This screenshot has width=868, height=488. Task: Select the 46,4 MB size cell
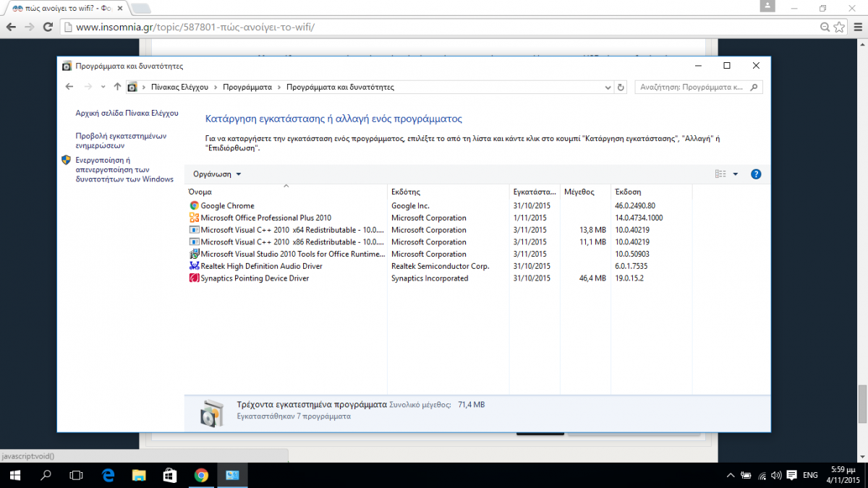[593, 278]
